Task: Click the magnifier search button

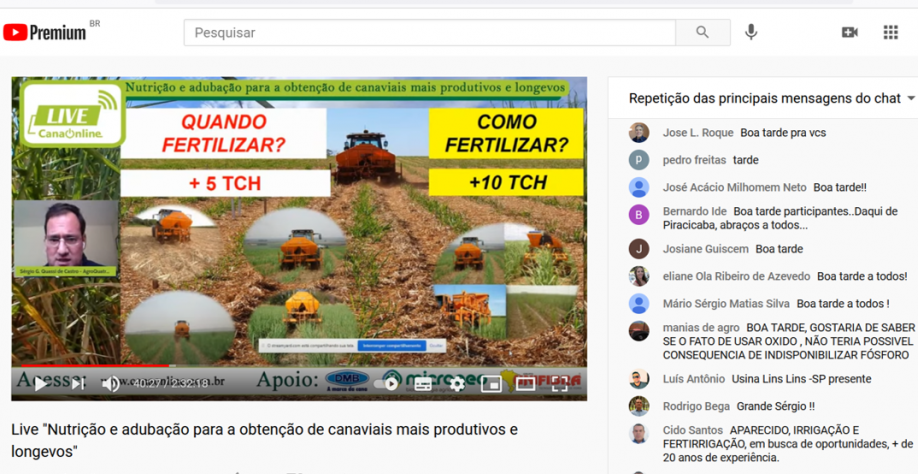Action: [702, 33]
